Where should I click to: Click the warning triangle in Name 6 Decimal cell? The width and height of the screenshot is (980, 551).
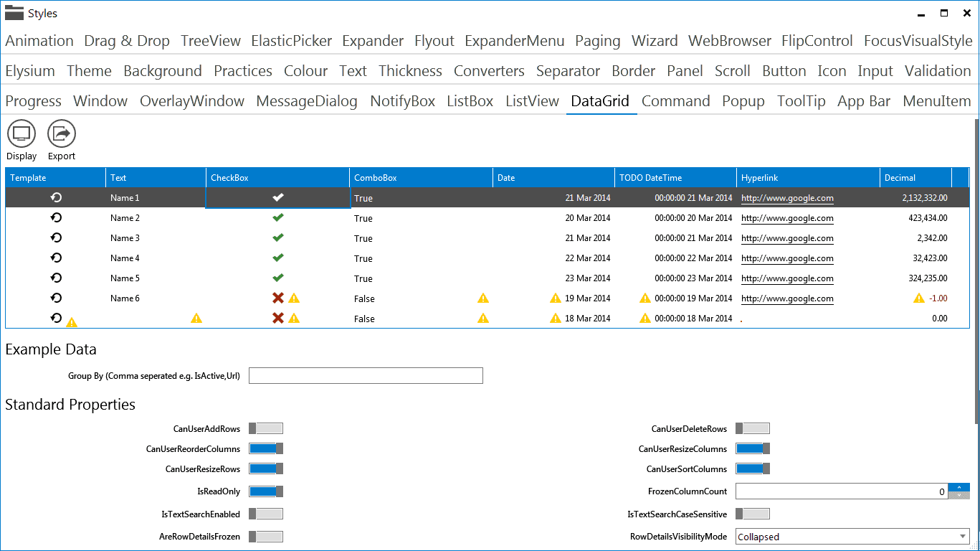[918, 298]
